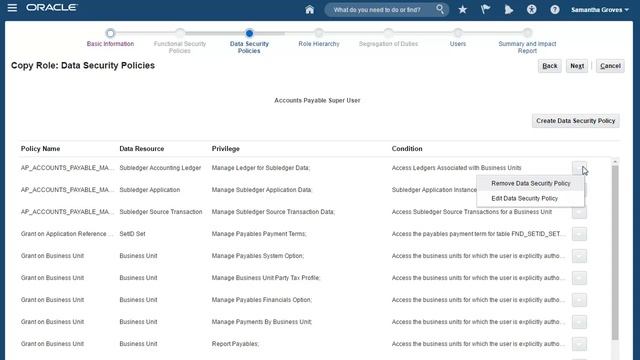Open actions dropdown for Manage Payments By Business Unit row

pos(579,322)
